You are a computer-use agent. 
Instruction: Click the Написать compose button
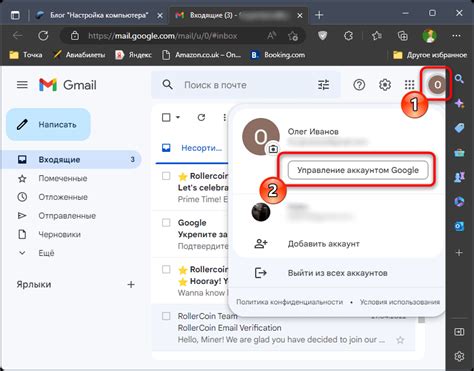[x=48, y=125]
